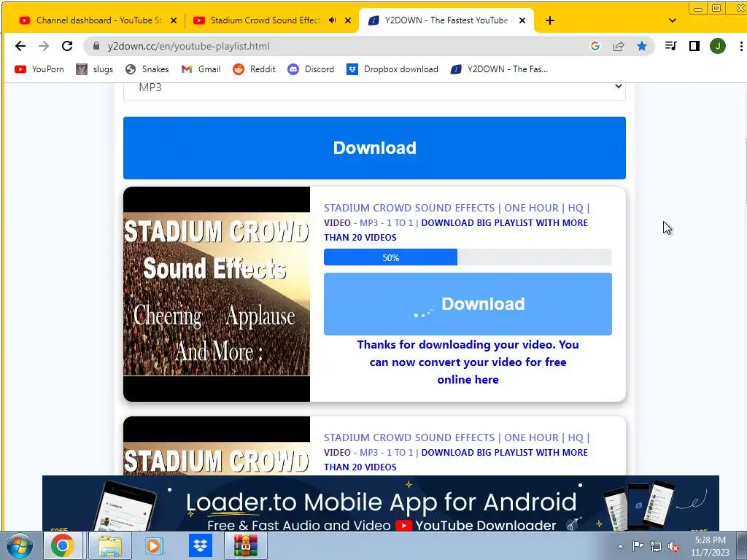
Task: Open Chrome three-dot menu
Action: point(741,46)
